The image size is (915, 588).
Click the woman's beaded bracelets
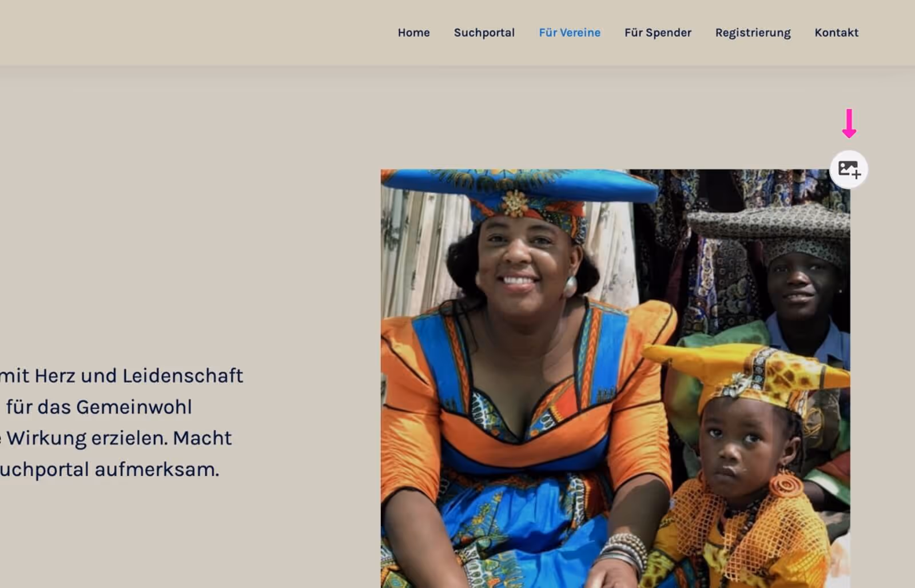(x=623, y=553)
